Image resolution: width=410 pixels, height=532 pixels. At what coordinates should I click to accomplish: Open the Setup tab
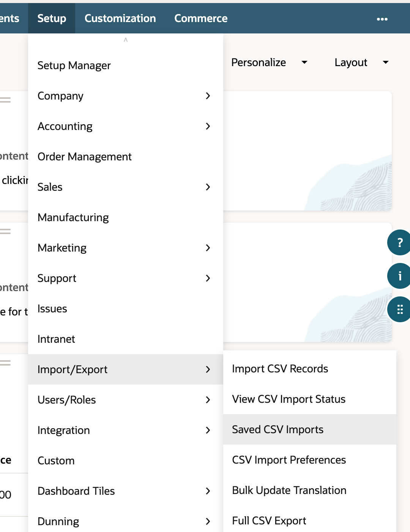tap(52, 18)
